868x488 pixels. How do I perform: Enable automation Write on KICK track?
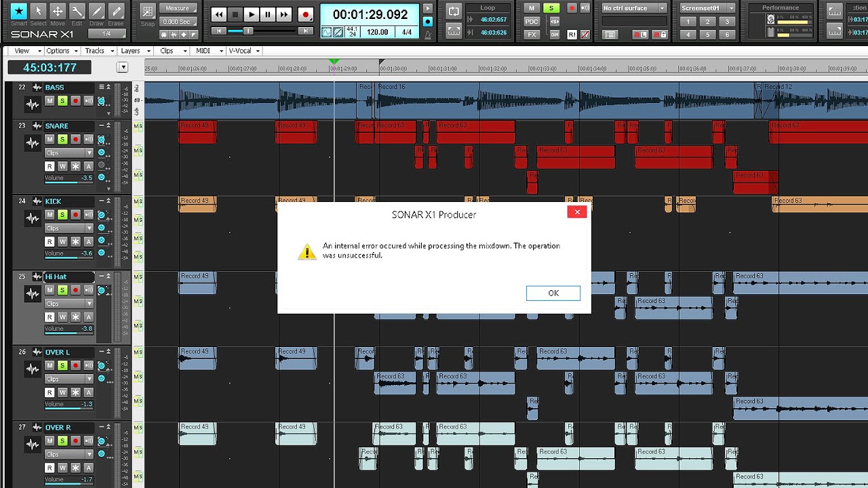point(62,241)
